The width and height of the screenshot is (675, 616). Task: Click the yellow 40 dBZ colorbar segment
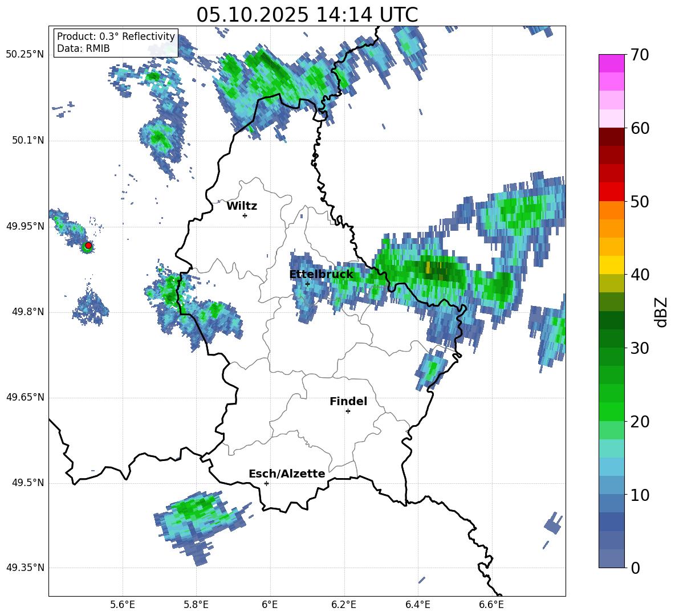[611, 265]
